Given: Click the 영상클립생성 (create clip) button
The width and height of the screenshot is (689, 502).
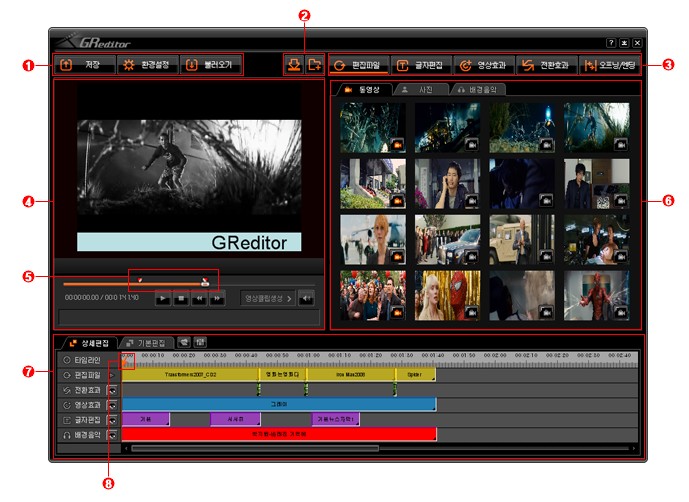Looking at the screenshot, I should point(268,299).
